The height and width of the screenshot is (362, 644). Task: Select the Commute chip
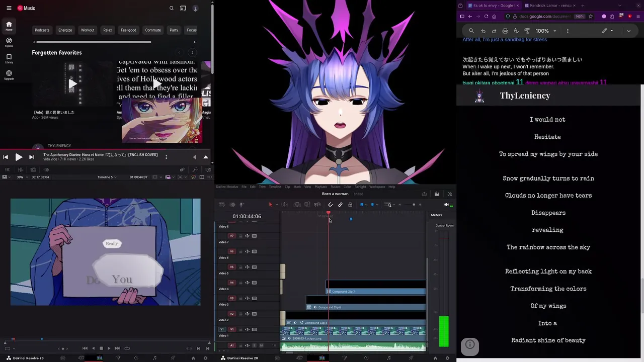tap(153, 30)
